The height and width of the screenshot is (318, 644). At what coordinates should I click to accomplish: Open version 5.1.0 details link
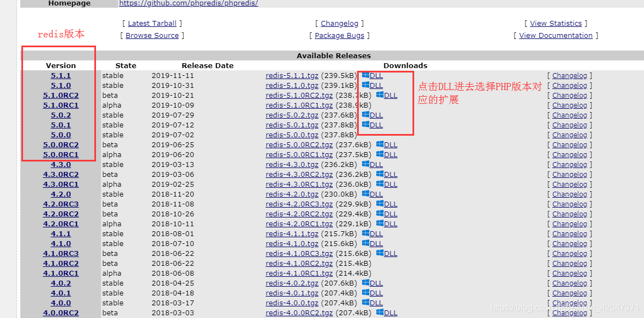pos(61,86)
